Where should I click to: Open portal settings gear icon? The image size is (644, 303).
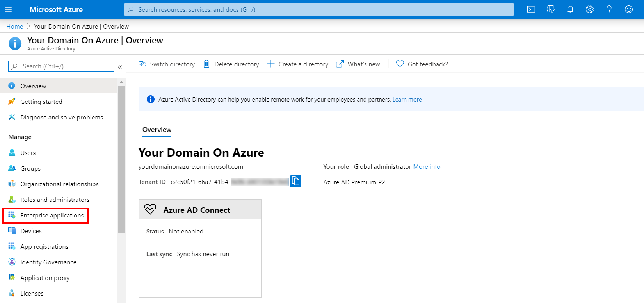[x=589, y=9]
